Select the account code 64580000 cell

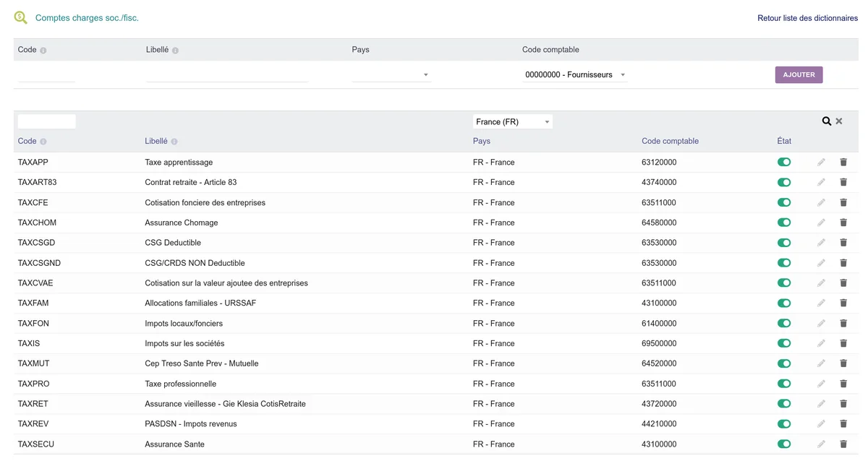659,223
